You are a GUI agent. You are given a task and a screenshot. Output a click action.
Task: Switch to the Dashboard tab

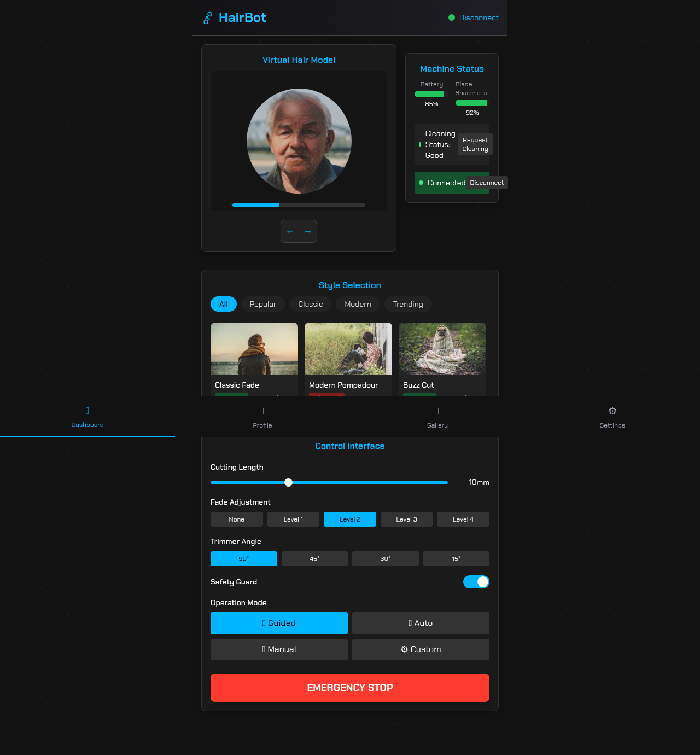click(87, 417)
